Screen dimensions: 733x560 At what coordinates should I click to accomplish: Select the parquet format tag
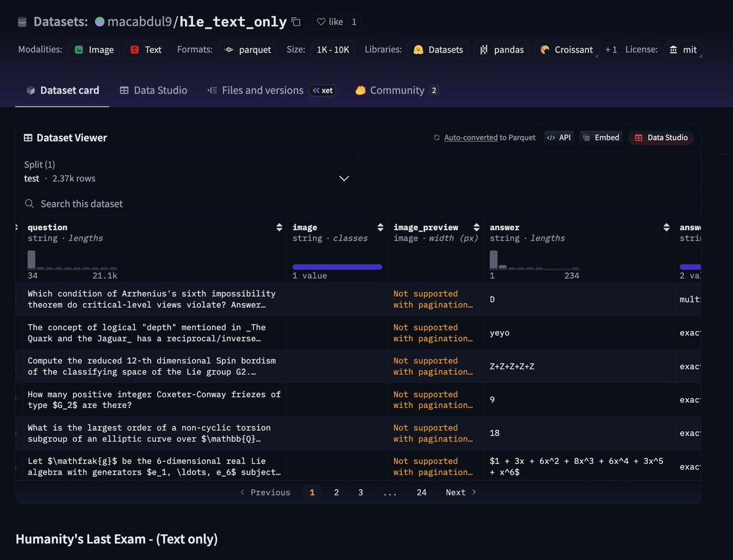(247, 49)
